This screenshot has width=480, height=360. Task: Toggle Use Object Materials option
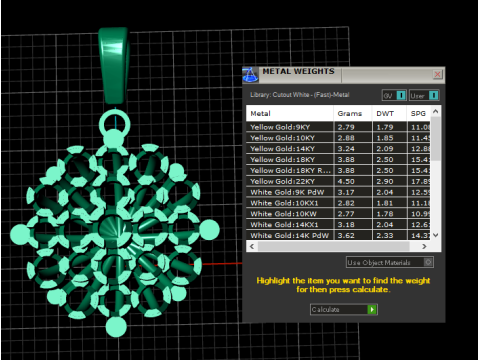pos(390,263)
